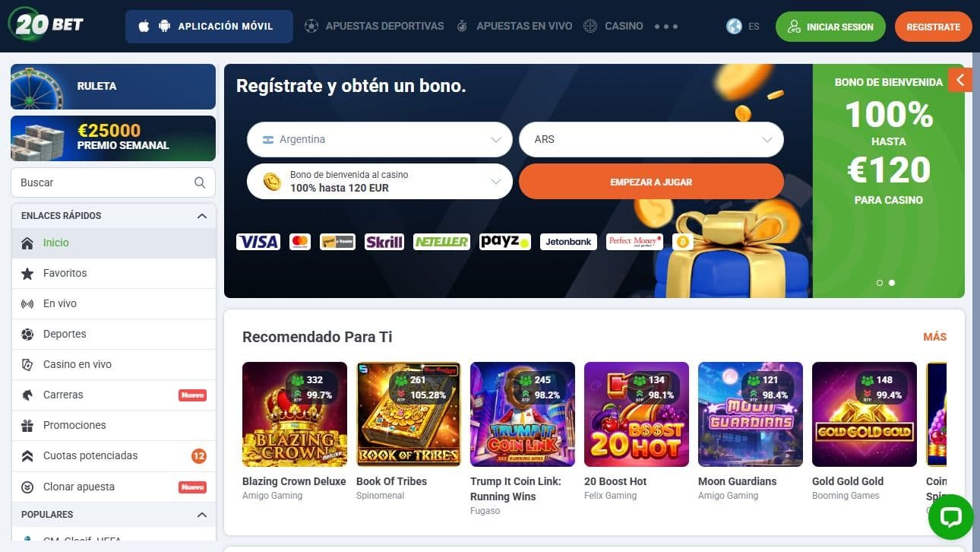980x552 pixels.
Task: Open the Argentina country dropdown
Action: [380, 140]
